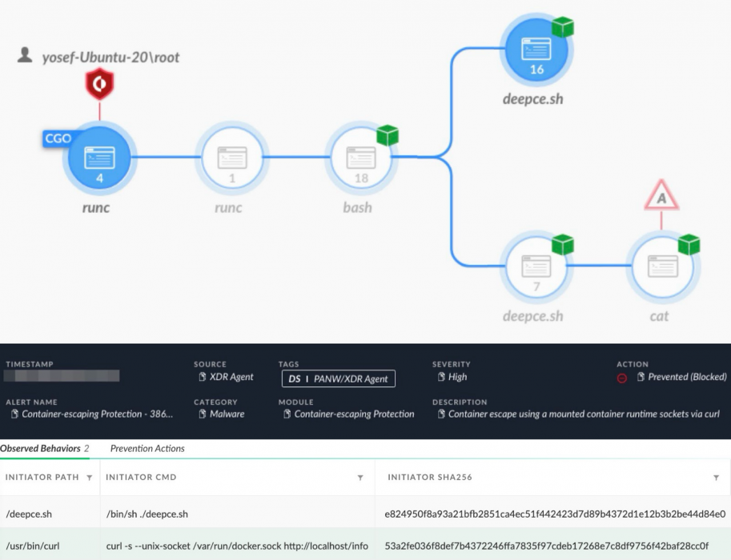Open Initiator CMD column filter
The width and height of the screenshot is (731, 560).
[360, 478]
